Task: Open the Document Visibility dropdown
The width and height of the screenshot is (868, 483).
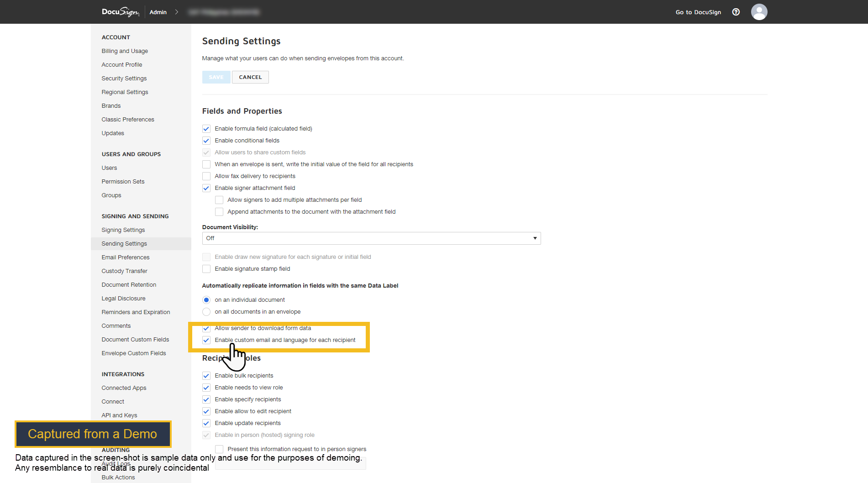Action: click(x=371, y=238)
